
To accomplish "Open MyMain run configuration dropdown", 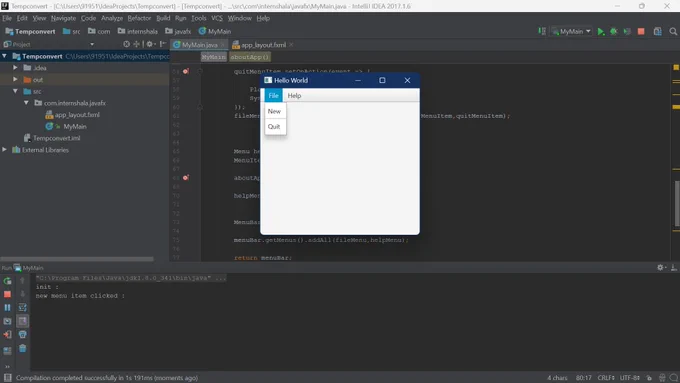I will click(572, 31).
